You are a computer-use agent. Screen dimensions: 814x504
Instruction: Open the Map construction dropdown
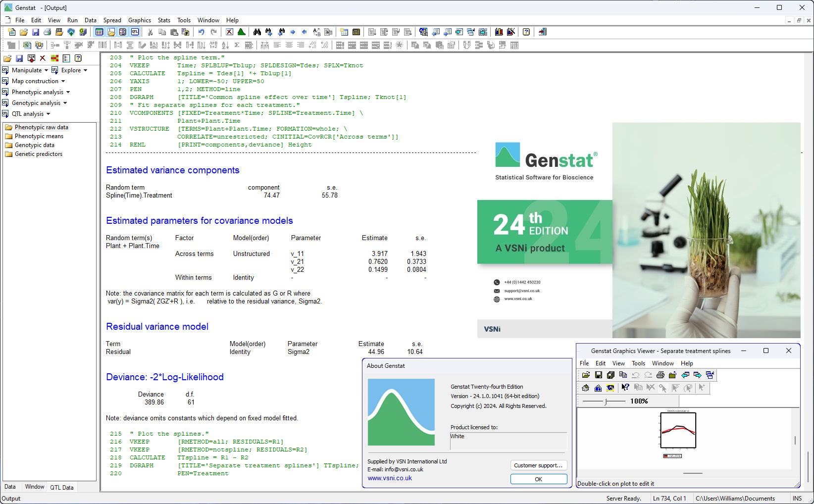(x=35, y=81)
